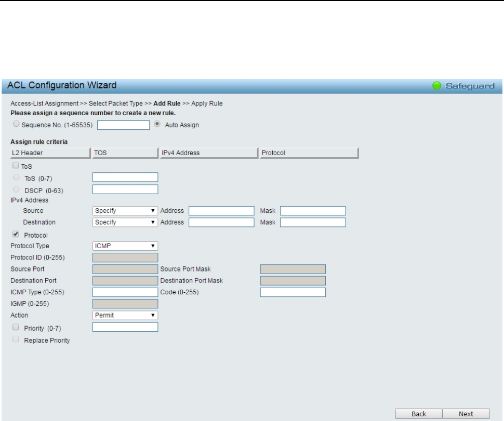Open the Destination Specify dropdown
The height and width of the screenshot is (421, 504).
[x=125, y=222]
